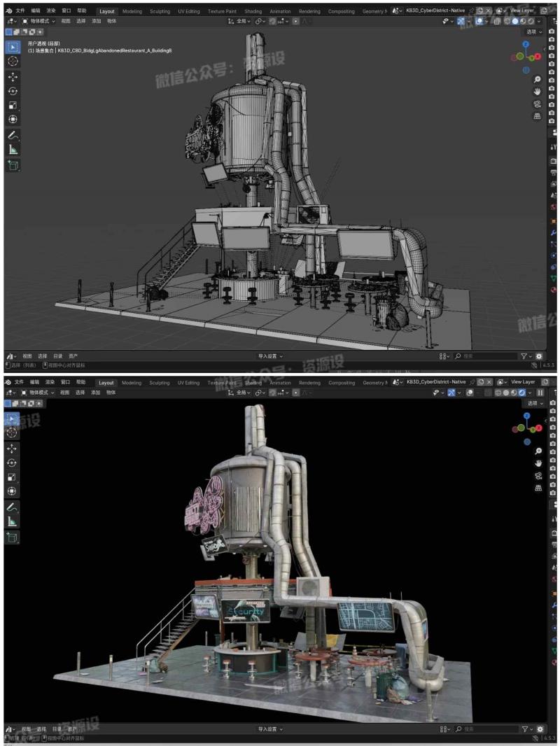Switch viewport to Wireframe shading mode
Screen dimensions: 560x746
coord(507,22)
